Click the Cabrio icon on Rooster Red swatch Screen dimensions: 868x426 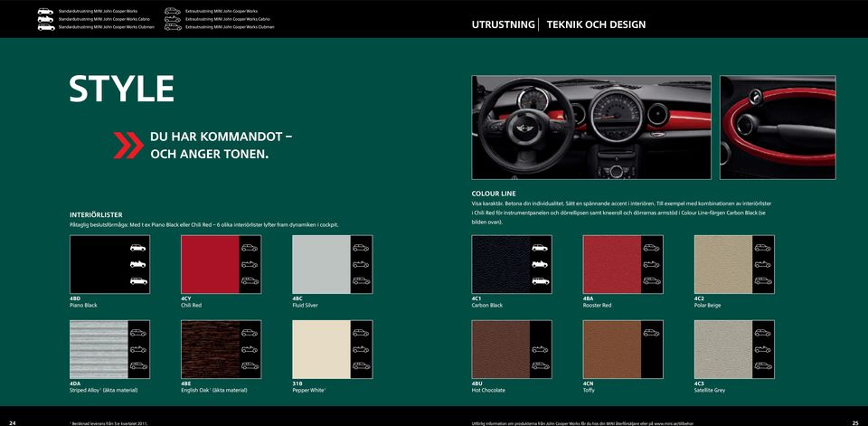click(651, 264)
